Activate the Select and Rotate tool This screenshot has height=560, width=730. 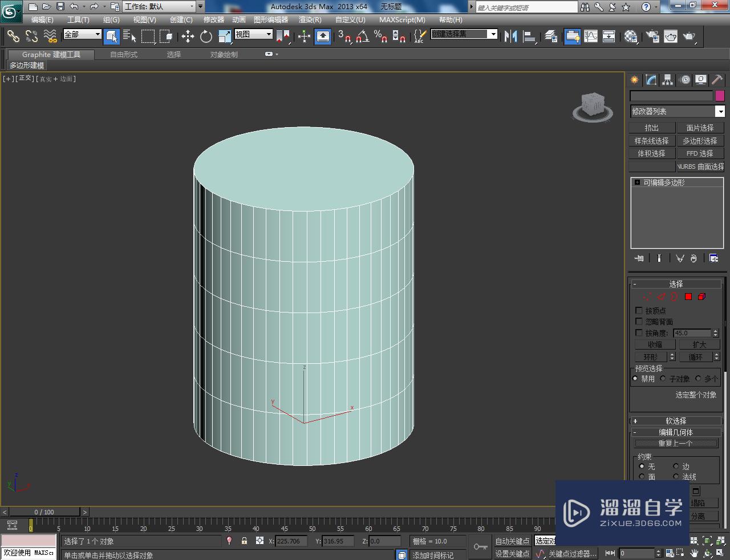coord(206,36)
